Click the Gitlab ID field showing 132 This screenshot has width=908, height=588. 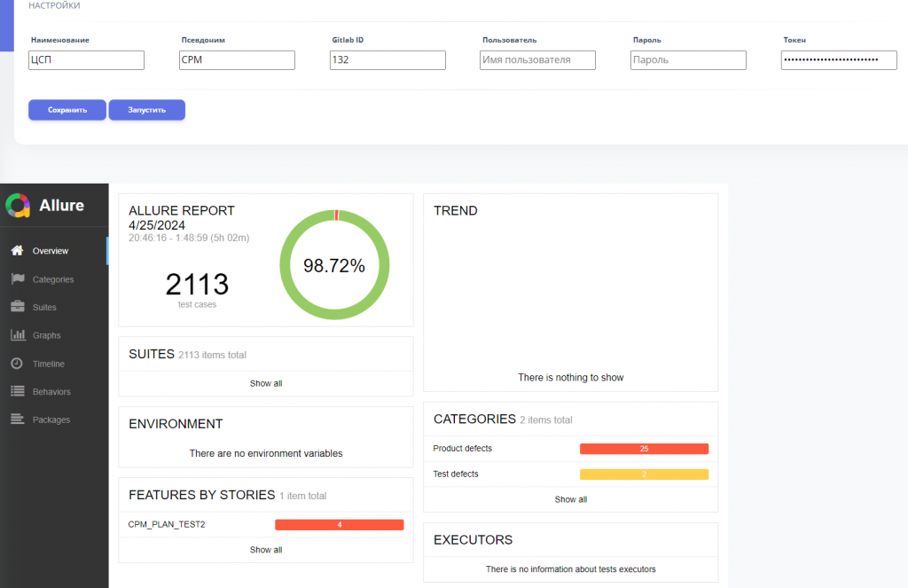[x=387, y=60]
